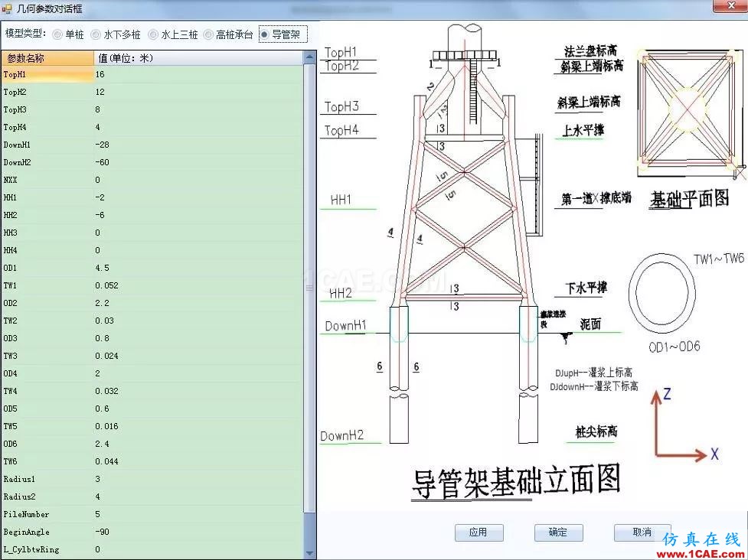Click the dialog title bar app icon
The width and height of the screenshot is (748, 560).
click(x=7, y=8)
